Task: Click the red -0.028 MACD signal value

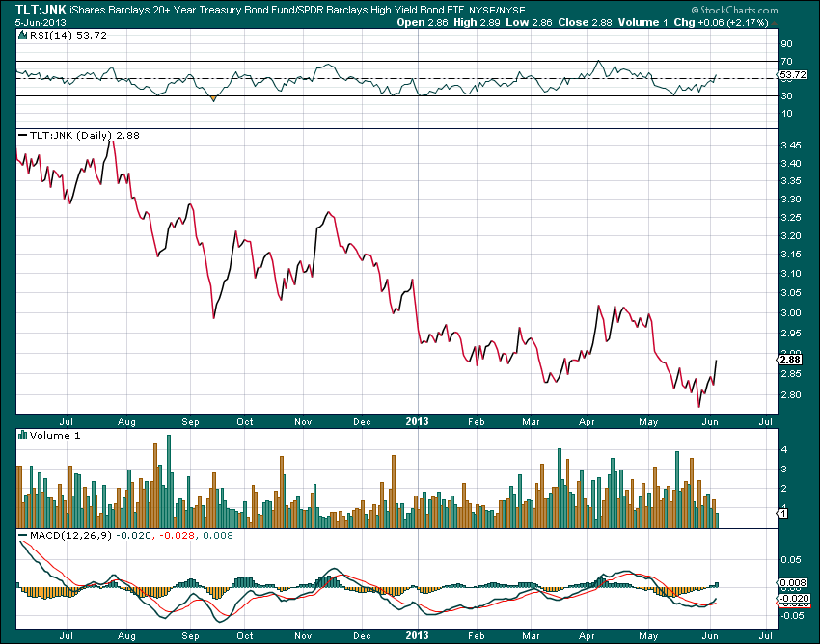Action: [177, 536]
